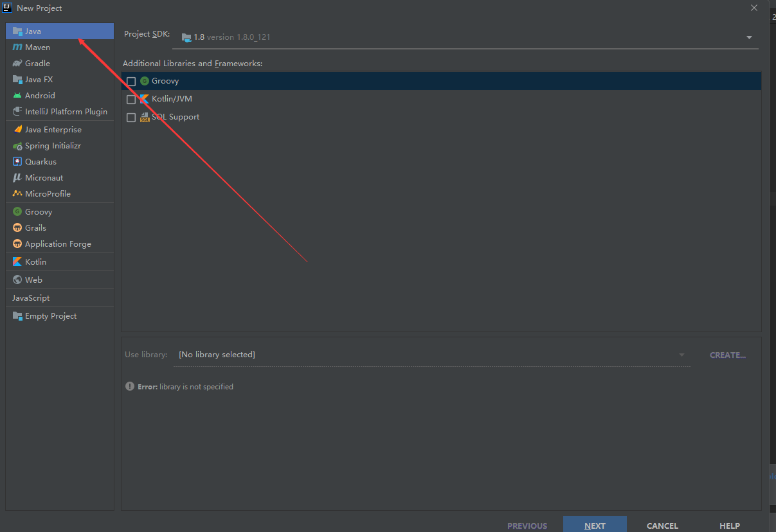Image resolution: width=776 pixels, height=532 pixels.
Task: Click the Kotlin/JVM library icon
Action: coord(145,99)
